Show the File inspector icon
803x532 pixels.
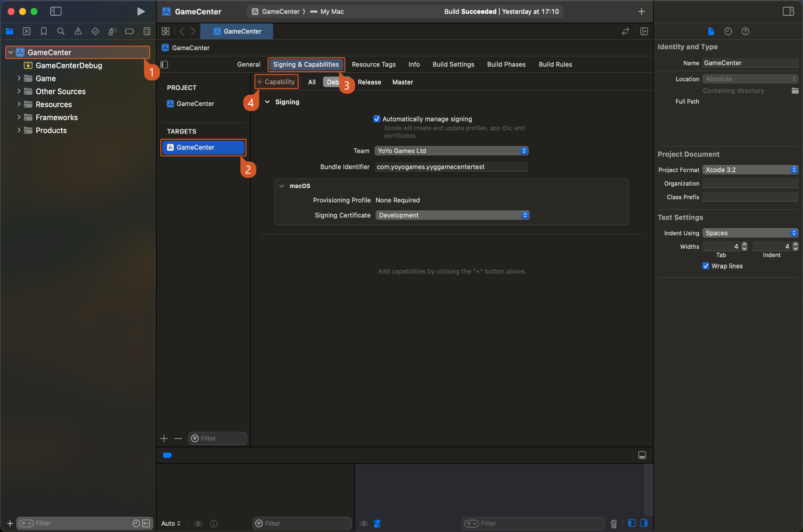pyautogui.click(x=711, y=32)
